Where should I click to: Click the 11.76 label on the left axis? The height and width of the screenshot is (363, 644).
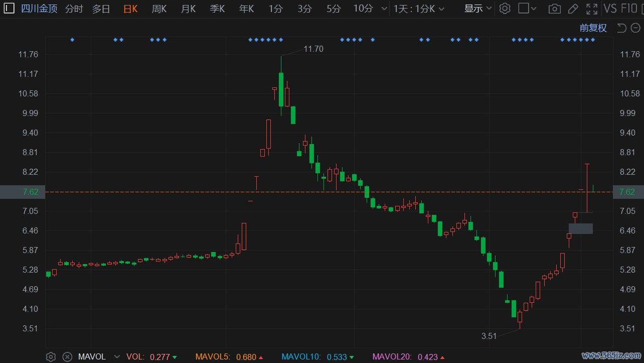point(29,54)
